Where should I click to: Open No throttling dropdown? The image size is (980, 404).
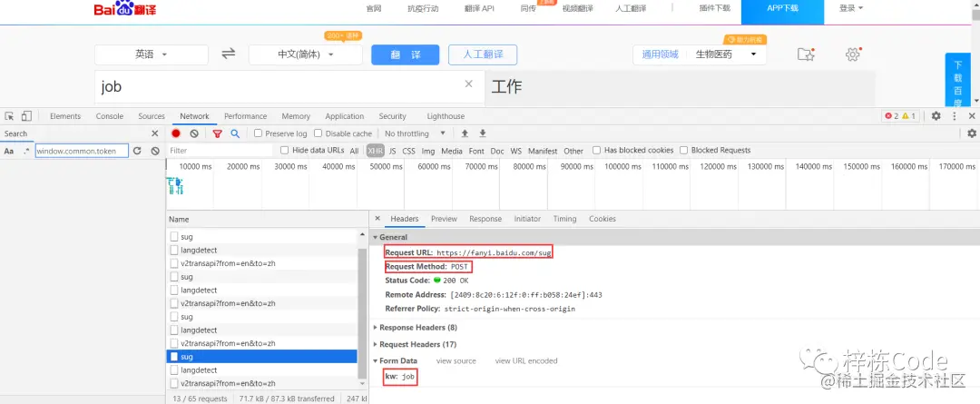pos(415,133)
